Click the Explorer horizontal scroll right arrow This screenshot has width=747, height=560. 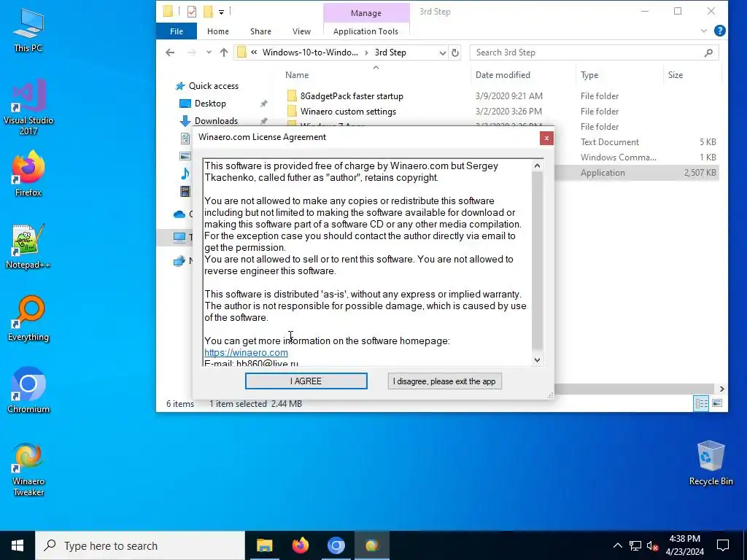[x=721, y=389]
